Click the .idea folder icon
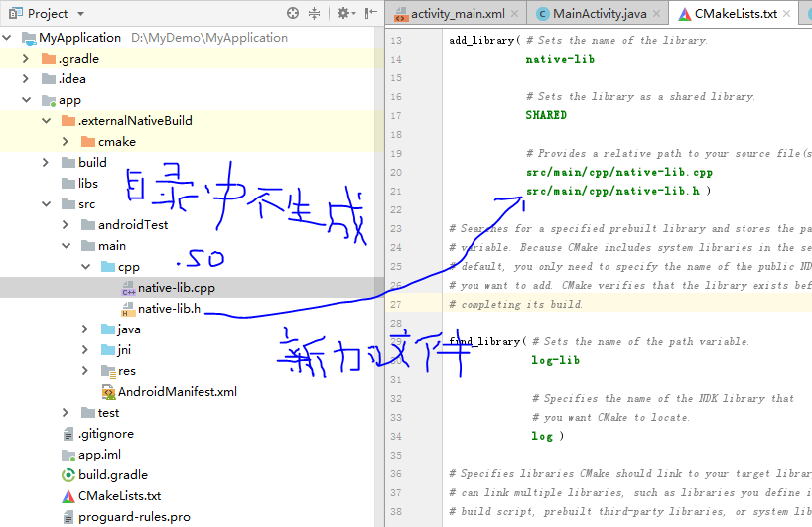Viewport: 812px width, 527px height. pos(49,79)
